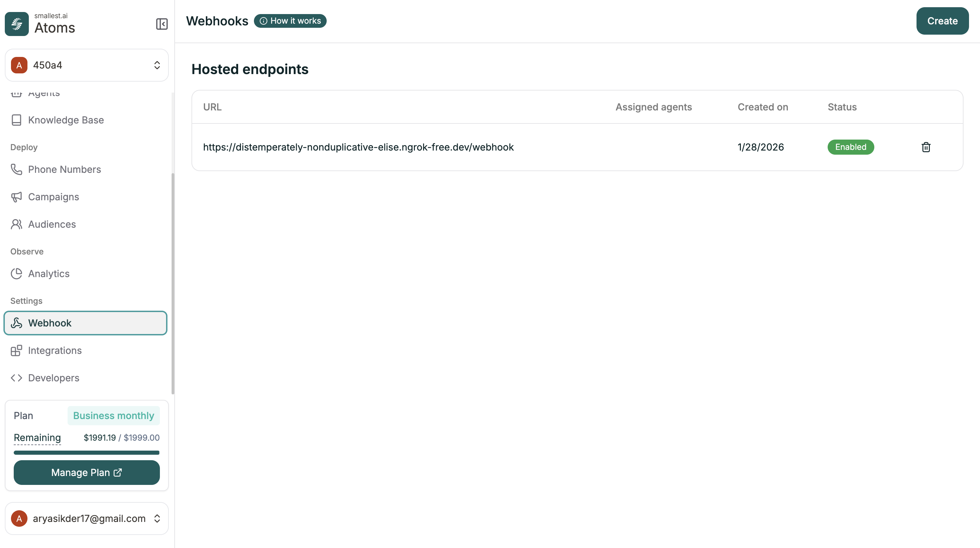The height and width of the screenshot is (548, 980).
Task: Click the Create button
Action: pyautogui.click(x=942, y=21)
